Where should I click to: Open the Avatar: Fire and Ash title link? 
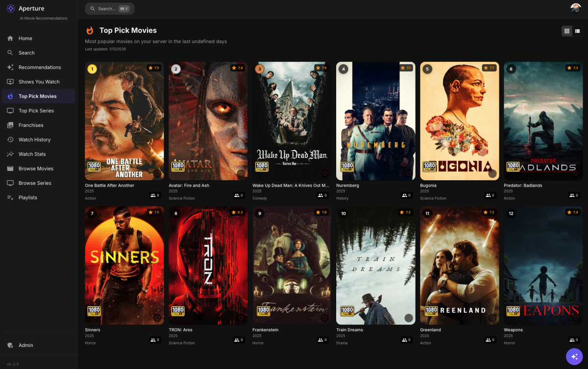coord(189,186)
